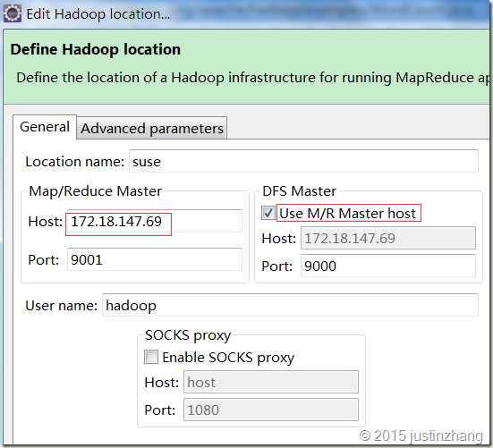
Task: Click the Eclipse icon in the title bar
Action: 13,13
